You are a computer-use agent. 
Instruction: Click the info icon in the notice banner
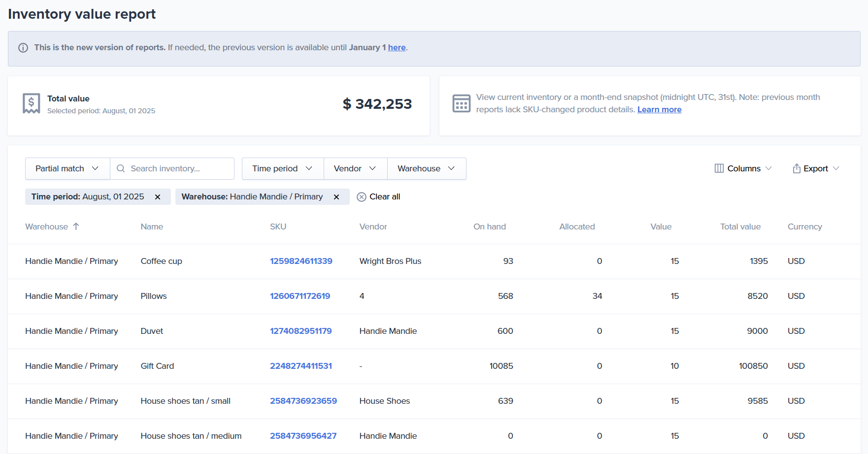(x=23, y=48)
